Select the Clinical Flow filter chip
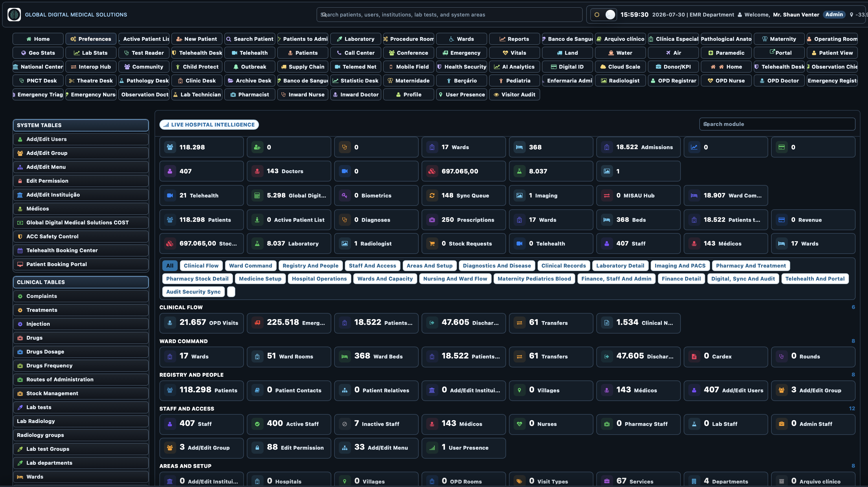The image size is (868, 487). pyautogui.click(x=201, y=266)
